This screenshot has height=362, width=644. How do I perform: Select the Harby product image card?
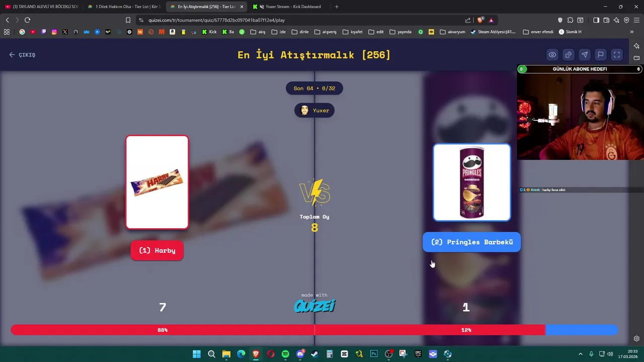click(157, 182)
